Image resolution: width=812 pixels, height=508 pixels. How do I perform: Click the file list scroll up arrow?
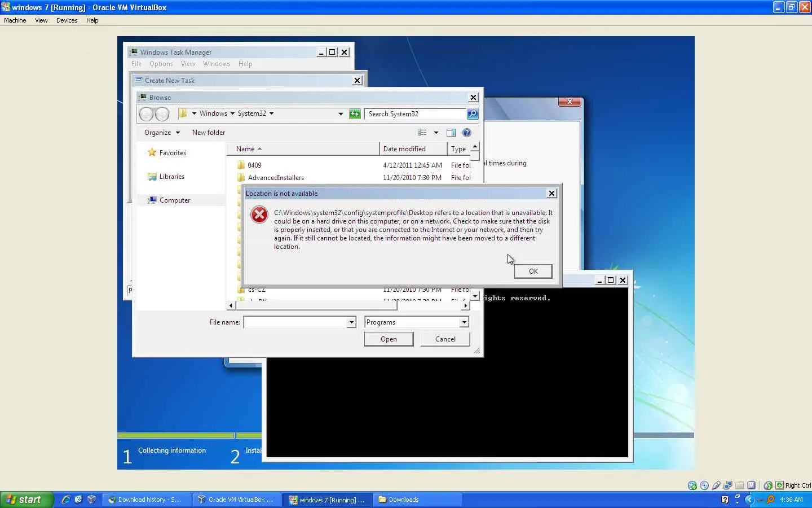475,146
